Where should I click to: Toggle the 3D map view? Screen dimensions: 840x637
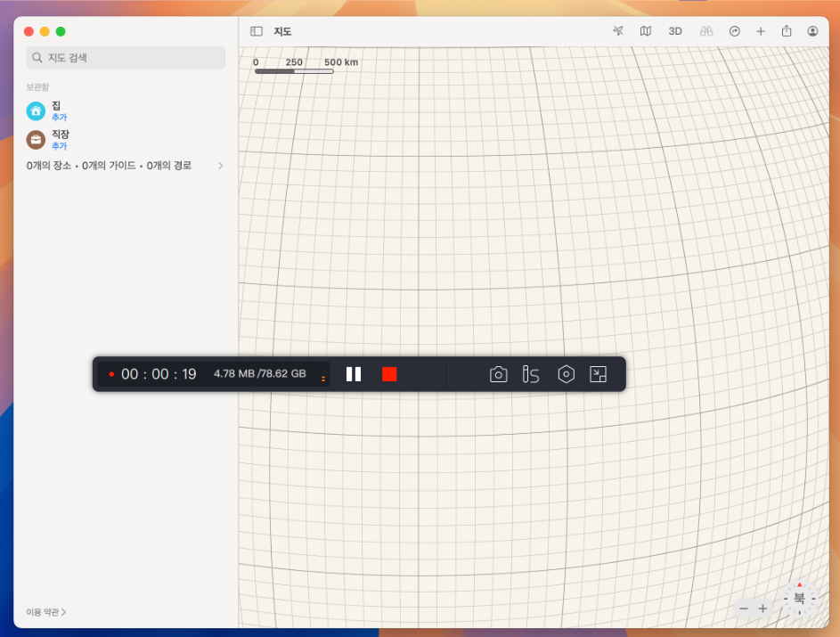point(675,31)
